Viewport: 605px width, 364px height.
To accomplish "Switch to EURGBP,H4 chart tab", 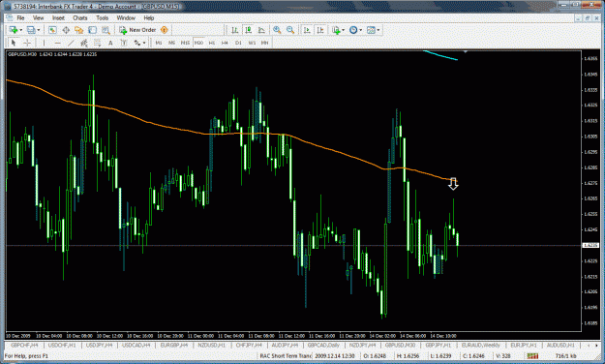I will point(174,345).
